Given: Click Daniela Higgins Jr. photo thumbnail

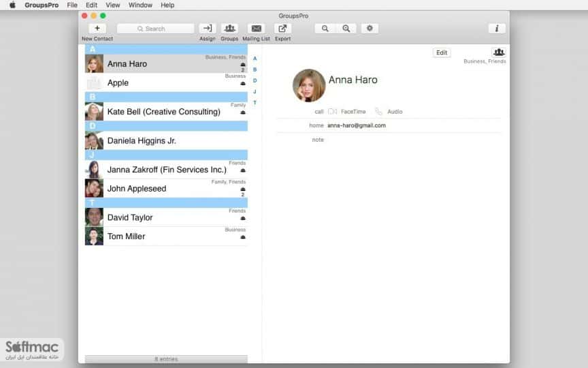Looking at the screenshot, I should (94, 140).
